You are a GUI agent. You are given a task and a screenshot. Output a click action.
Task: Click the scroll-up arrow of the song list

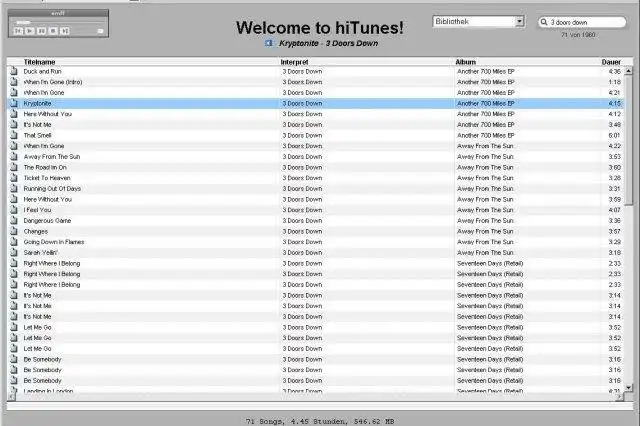tap(629, 71)
